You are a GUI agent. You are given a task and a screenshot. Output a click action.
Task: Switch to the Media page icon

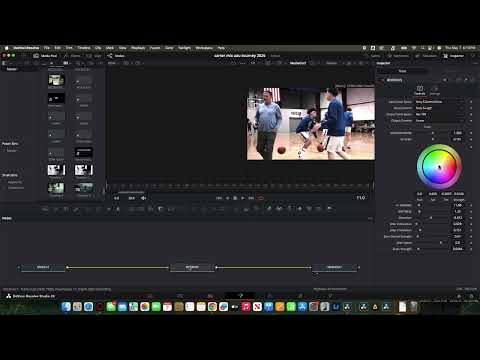point(150,296)
